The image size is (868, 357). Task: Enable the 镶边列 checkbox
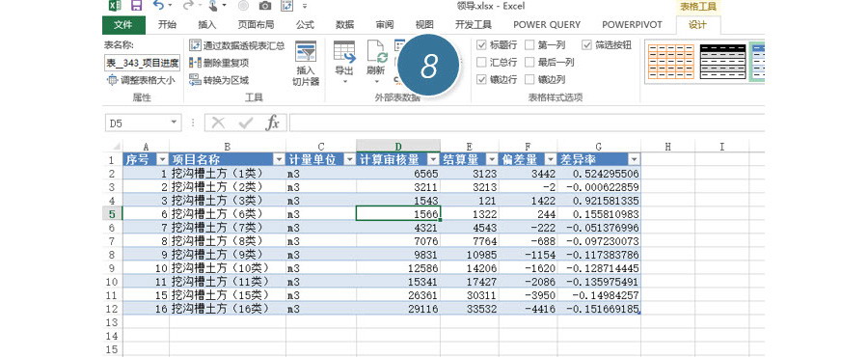529,80
